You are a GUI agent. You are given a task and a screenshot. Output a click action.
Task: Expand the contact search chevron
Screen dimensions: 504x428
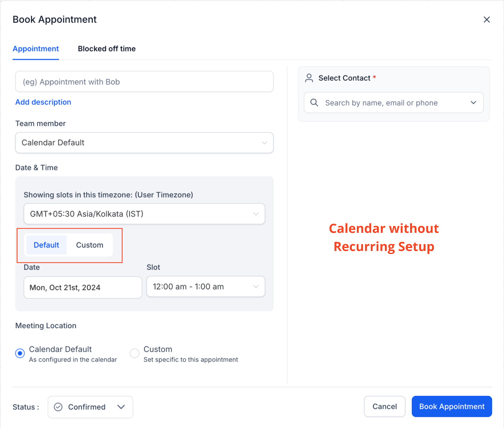(473, 103)
